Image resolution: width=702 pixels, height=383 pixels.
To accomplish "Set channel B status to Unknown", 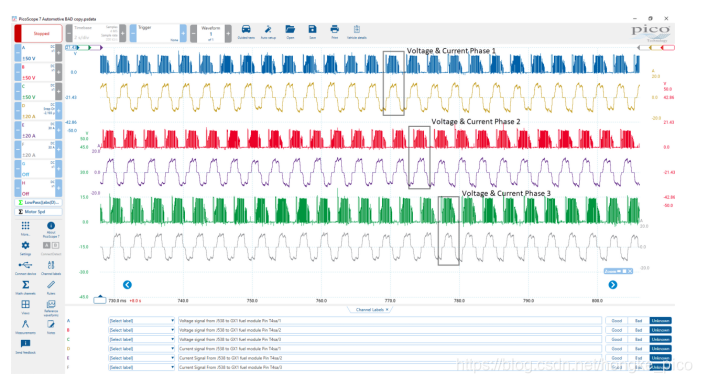I will pos(660,330).
